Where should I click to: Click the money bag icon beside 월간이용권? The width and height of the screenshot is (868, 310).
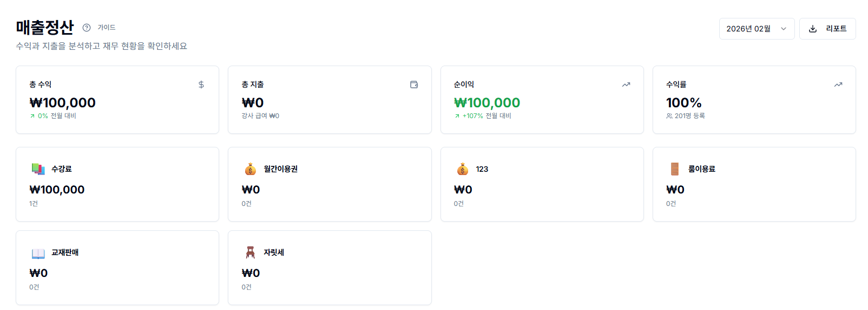pos(250,169)
